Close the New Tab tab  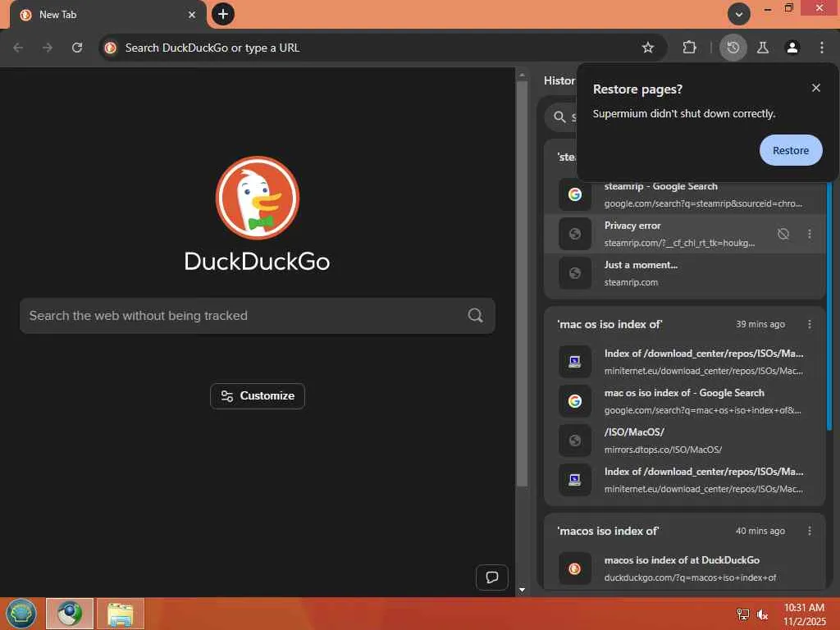click(192, 15)
